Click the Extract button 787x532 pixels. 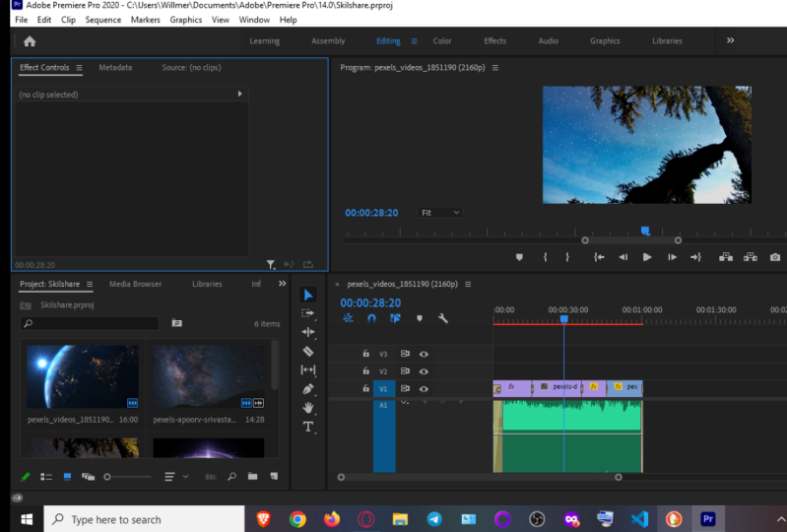click(751, 257)
